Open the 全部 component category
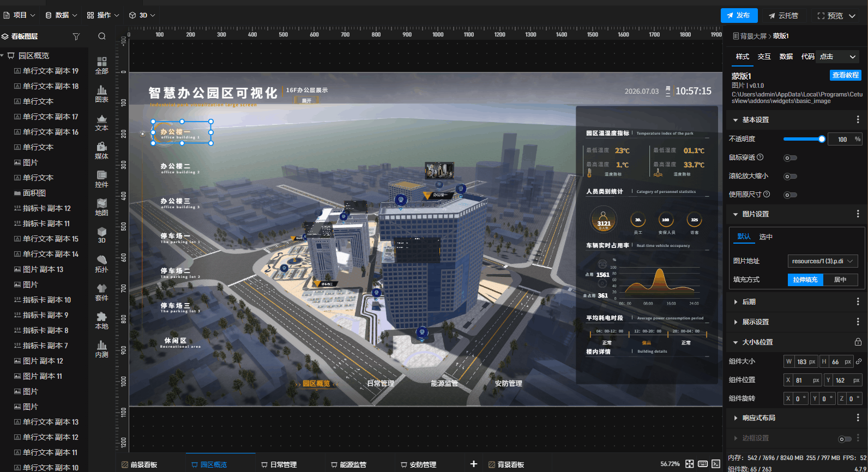This screenshot has width=868, height=472. point(101,65)
